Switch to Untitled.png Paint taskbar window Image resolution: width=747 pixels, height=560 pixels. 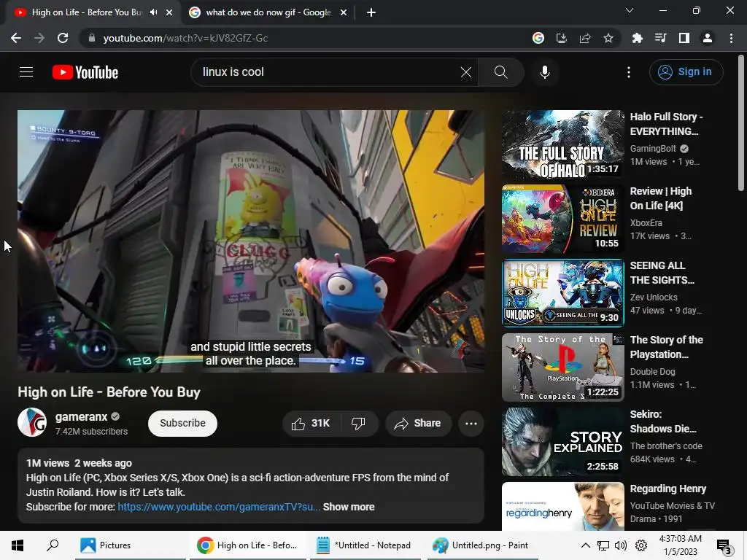click(482, 545)
